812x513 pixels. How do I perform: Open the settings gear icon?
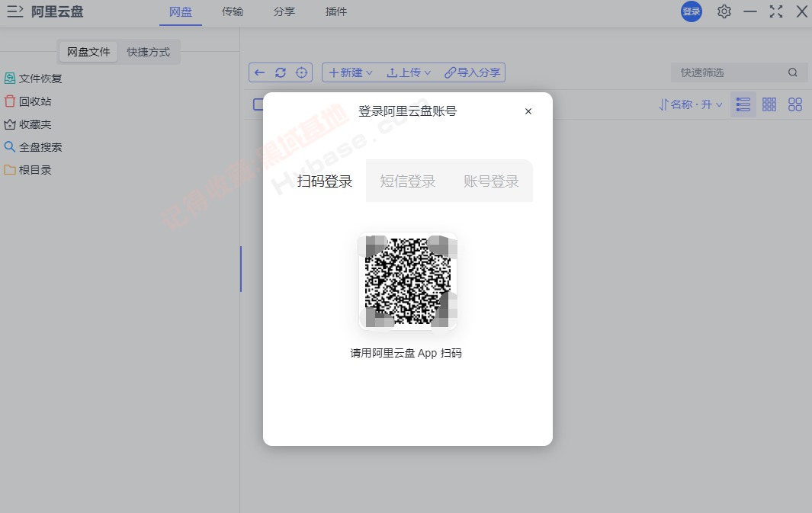point(724,11)
